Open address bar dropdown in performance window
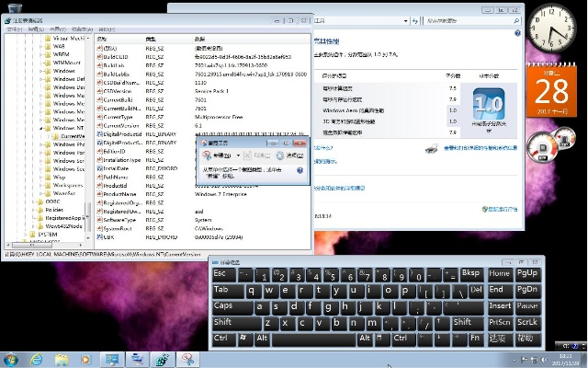 coord(405,21)
